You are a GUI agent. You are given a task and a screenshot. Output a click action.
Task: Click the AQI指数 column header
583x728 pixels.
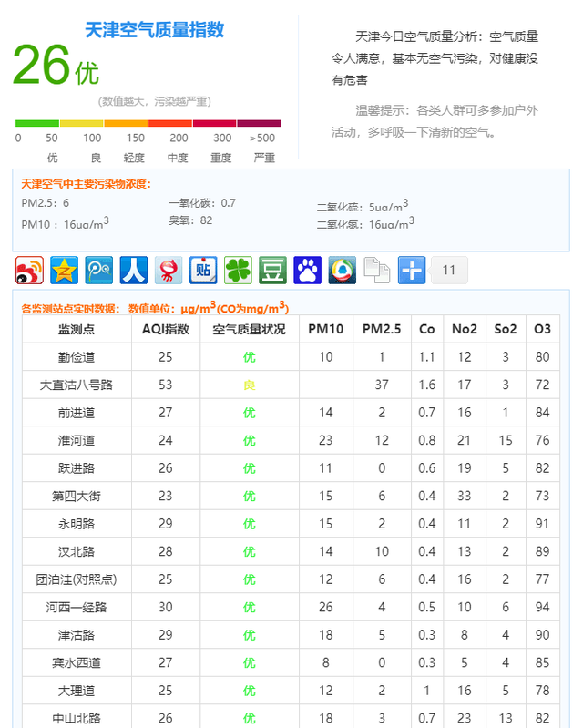click(166, 329)
